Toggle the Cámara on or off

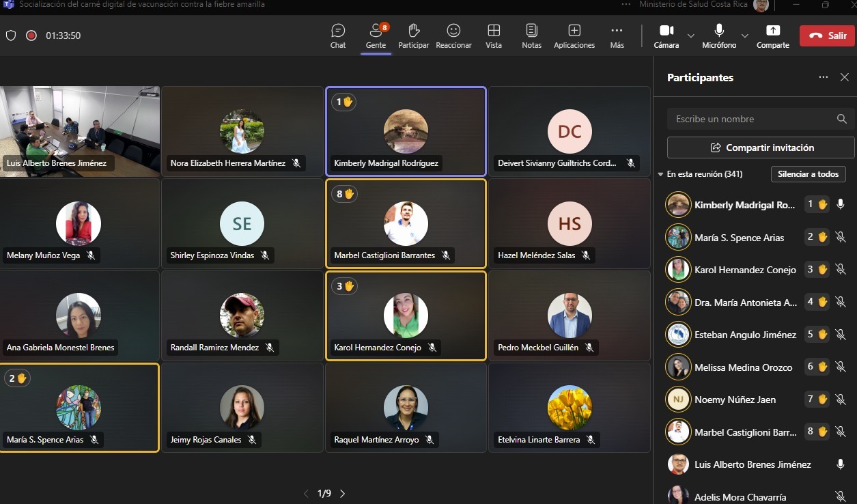(x=666, y=36)
